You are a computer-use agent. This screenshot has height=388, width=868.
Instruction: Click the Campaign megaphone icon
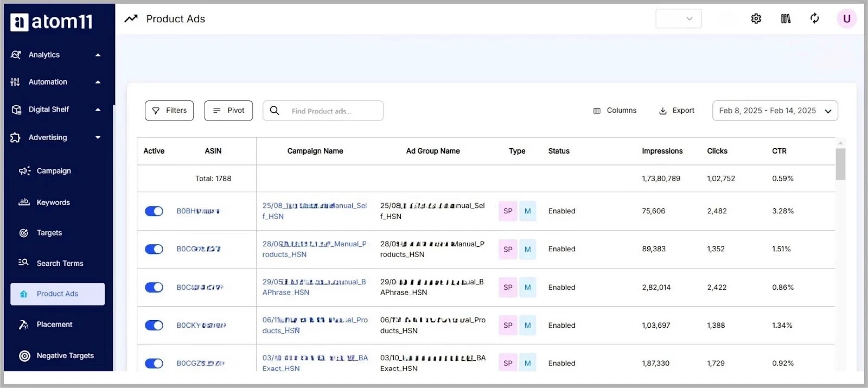coord(24,171)
